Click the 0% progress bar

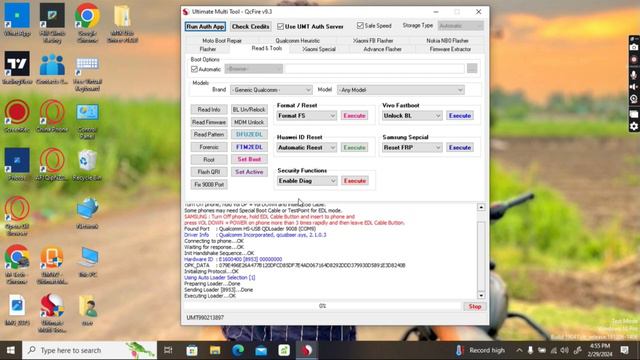pos(322,306)
